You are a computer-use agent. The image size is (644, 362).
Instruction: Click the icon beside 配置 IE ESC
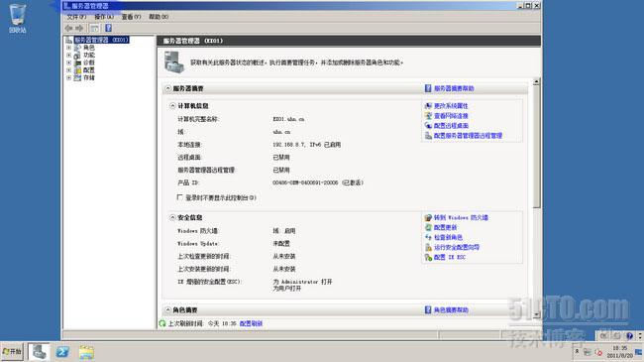coord(428,257)
